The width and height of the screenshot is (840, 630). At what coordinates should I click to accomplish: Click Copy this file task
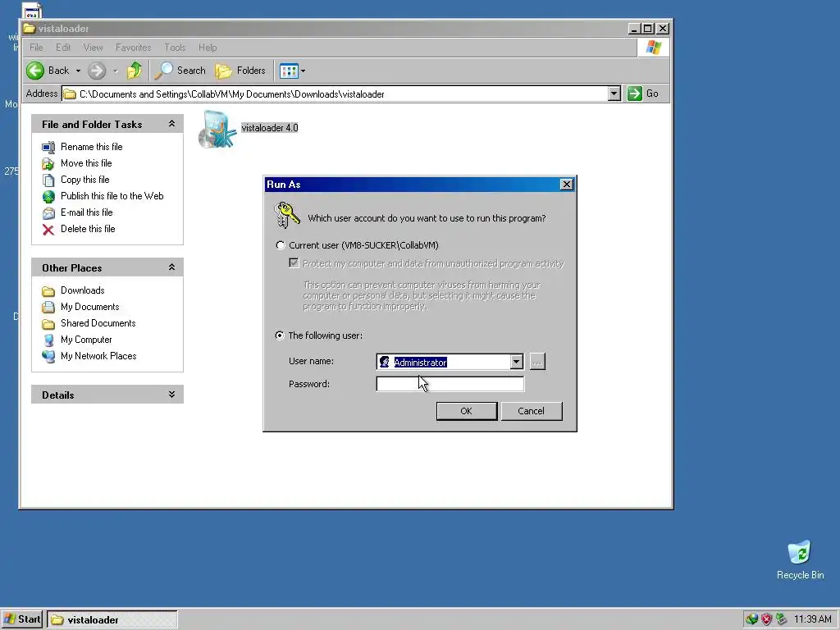point(84,180)
